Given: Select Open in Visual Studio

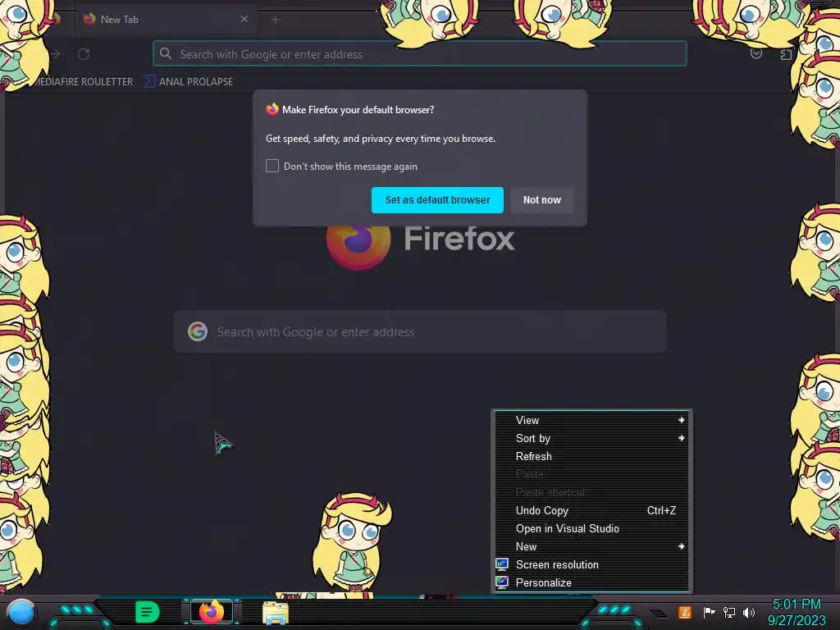Looking at the screenshot, I should click(x=591, y=529).
